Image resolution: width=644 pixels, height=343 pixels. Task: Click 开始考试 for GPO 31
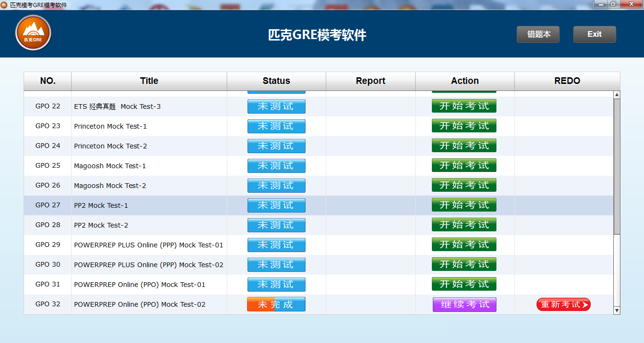(464, 284)
